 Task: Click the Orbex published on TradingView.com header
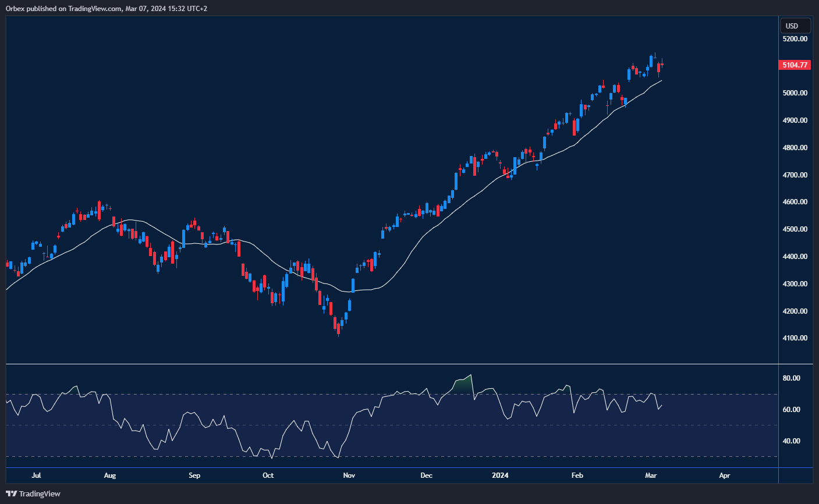click(x=106, y=9)
